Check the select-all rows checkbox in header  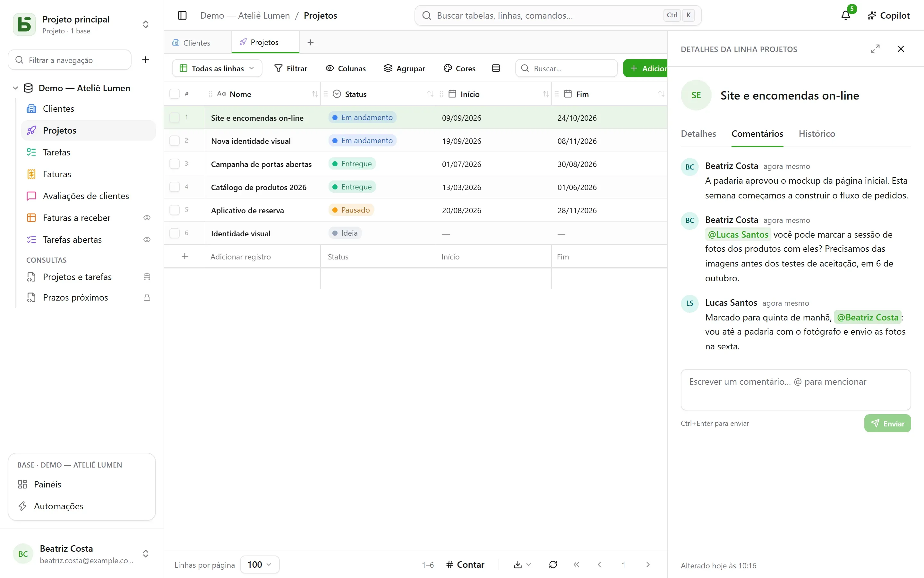(175, 94)
